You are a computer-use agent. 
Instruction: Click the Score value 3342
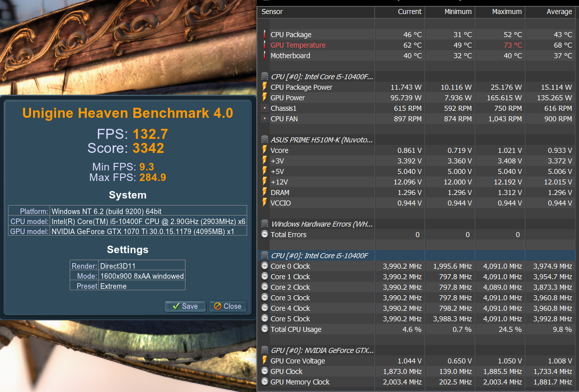pyautogui.click(x=148, y=148)
